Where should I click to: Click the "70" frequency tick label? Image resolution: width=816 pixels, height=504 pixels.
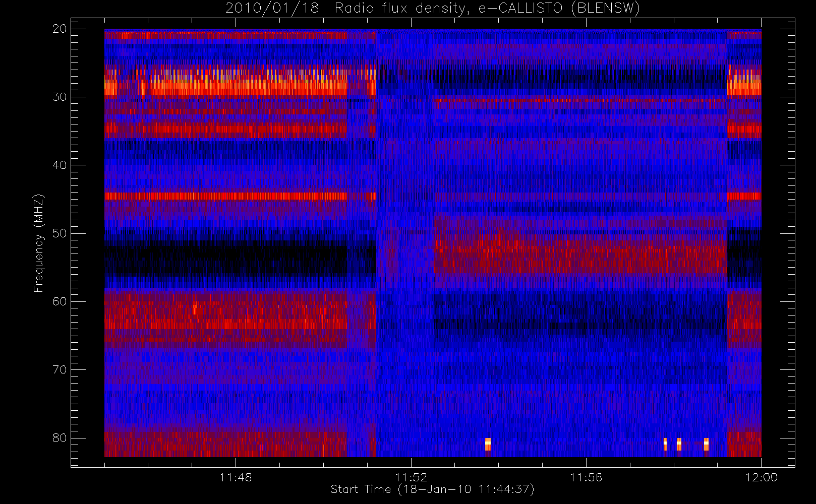click(x=60, y=369)
